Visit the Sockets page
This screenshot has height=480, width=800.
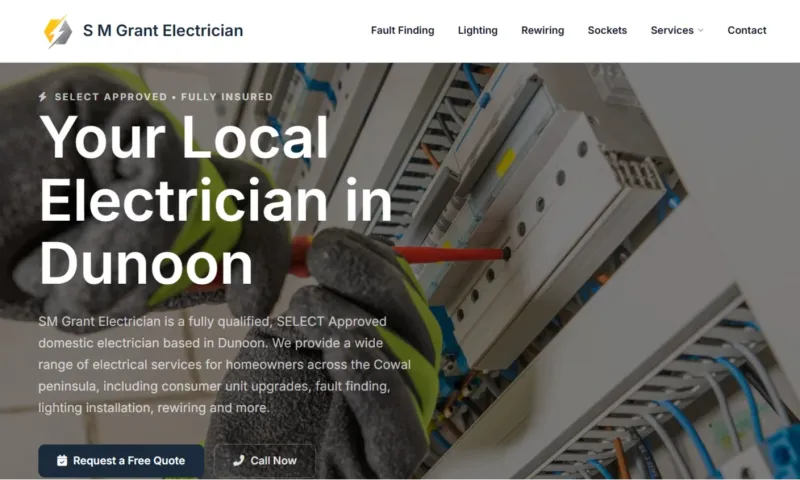(x=607, y=30)
